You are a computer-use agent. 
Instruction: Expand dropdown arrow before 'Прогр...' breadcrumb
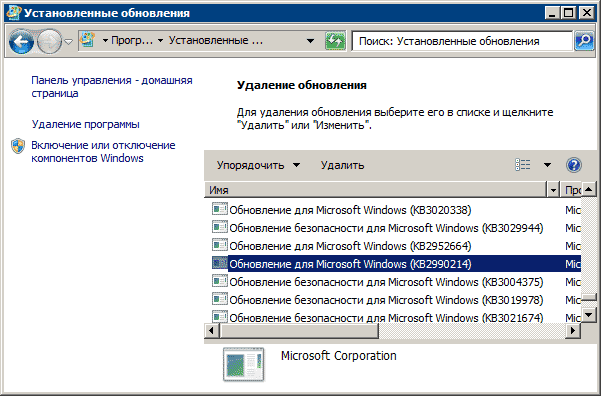[x=105, y=41]
